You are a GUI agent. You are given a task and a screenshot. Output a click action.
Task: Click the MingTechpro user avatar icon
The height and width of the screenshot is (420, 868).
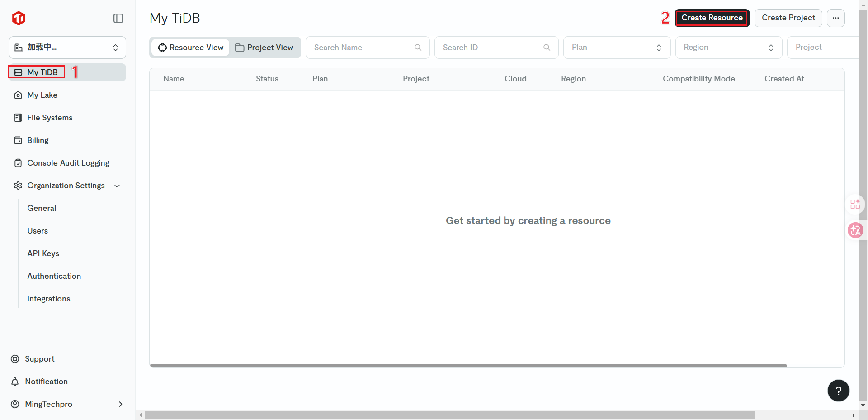click(15, 404)
